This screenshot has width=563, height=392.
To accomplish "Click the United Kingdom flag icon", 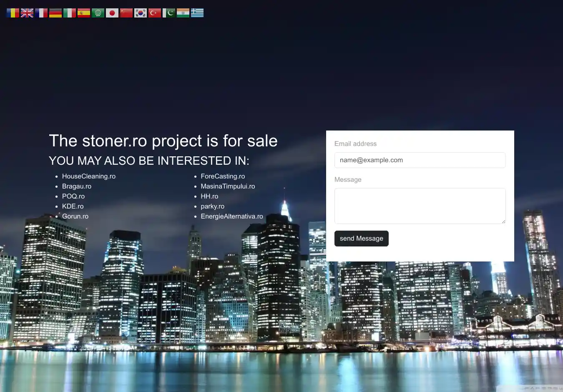I will (x=27, y=13).
